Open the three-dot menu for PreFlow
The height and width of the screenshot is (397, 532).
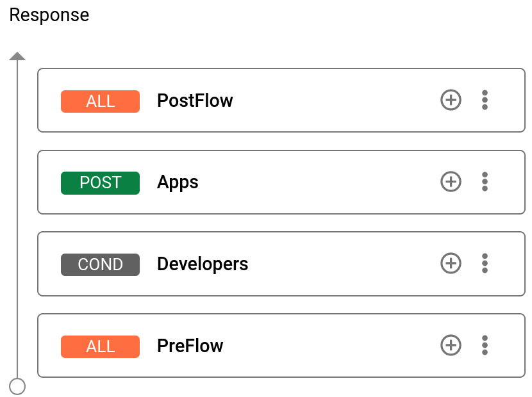click(485, 346)
